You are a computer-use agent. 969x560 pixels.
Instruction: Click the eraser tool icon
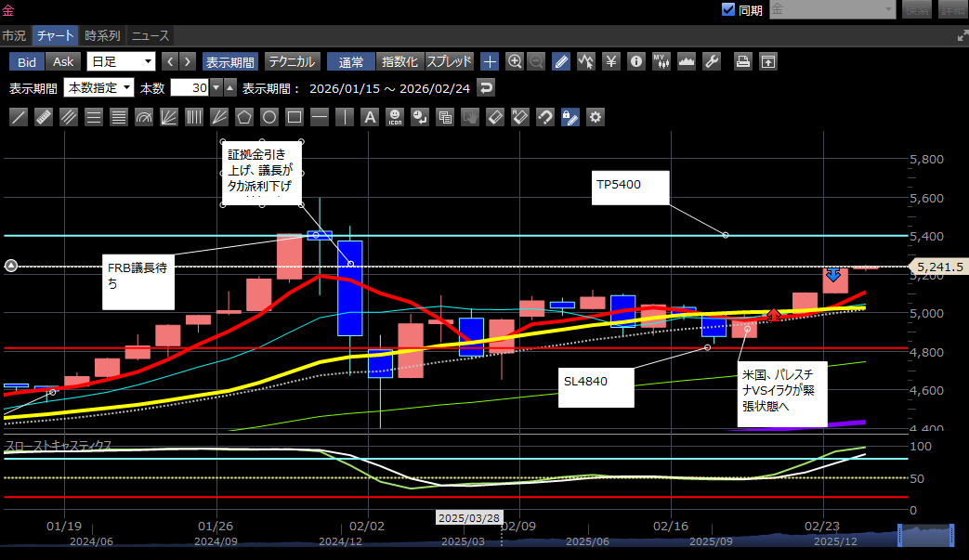coord(495,117)
